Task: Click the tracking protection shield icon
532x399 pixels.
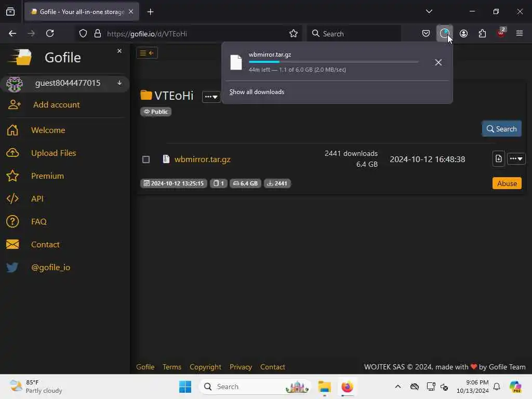Action: (x=83, y=33)
